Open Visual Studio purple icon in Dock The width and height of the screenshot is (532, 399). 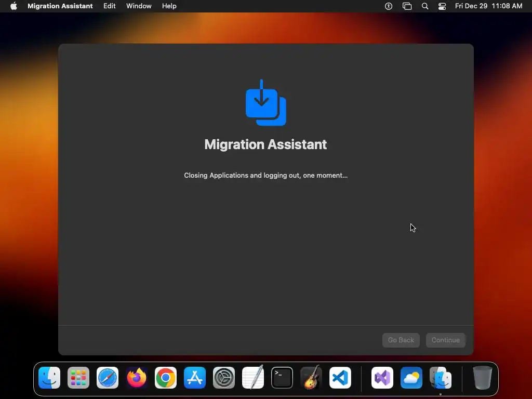(x=382, y=378)
